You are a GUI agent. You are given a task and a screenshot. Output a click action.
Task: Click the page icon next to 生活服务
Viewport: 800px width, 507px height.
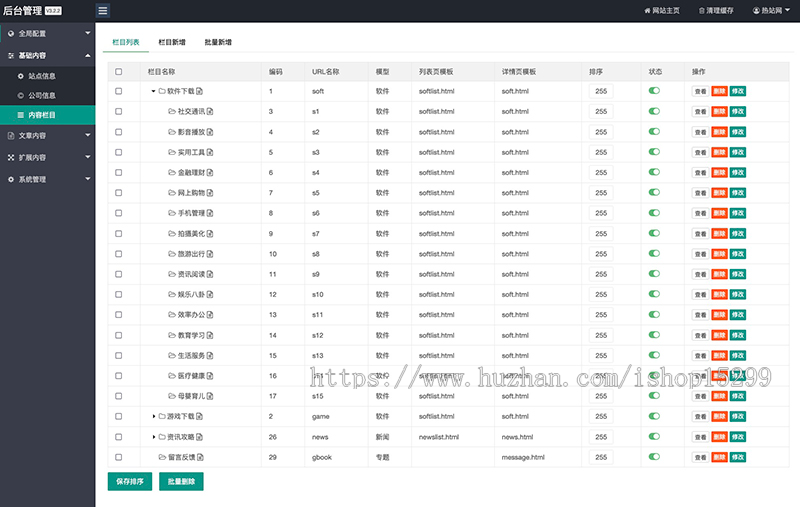pyautogui.click(x=210, y=356)
